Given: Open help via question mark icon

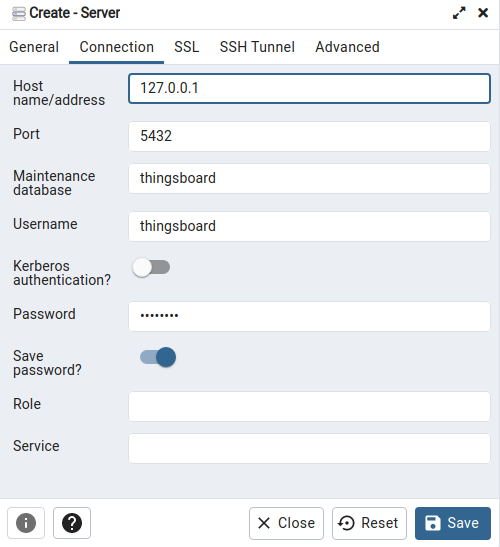Looking at the screenshot, I should (72, 523).
